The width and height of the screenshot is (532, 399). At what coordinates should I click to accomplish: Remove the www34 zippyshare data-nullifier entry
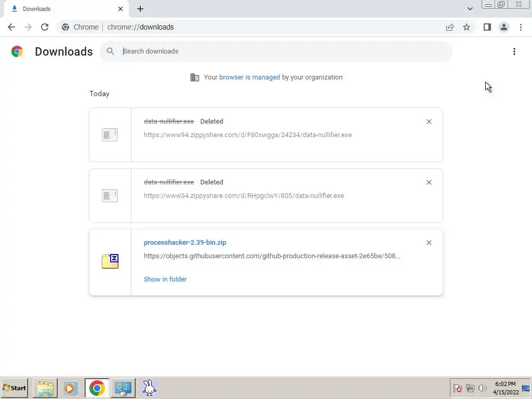coord(429,182)
